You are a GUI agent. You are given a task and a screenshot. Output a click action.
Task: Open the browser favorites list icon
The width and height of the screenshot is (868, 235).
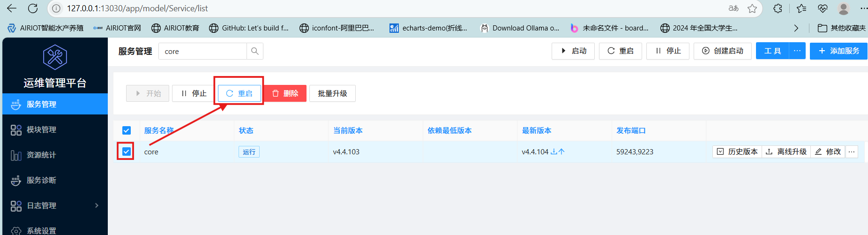(801, 8)
